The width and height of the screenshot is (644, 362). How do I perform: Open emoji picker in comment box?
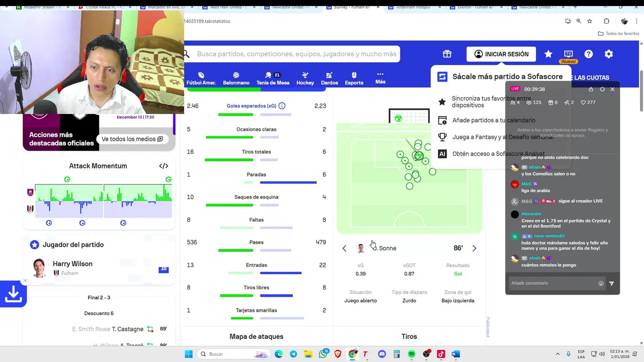601,284
